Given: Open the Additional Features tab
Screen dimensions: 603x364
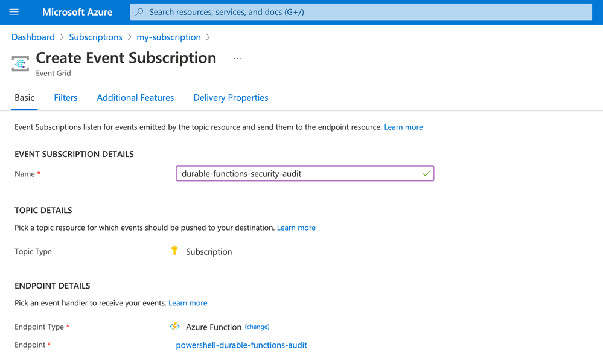Looking at the screenshot, I should tap(135, 98).
